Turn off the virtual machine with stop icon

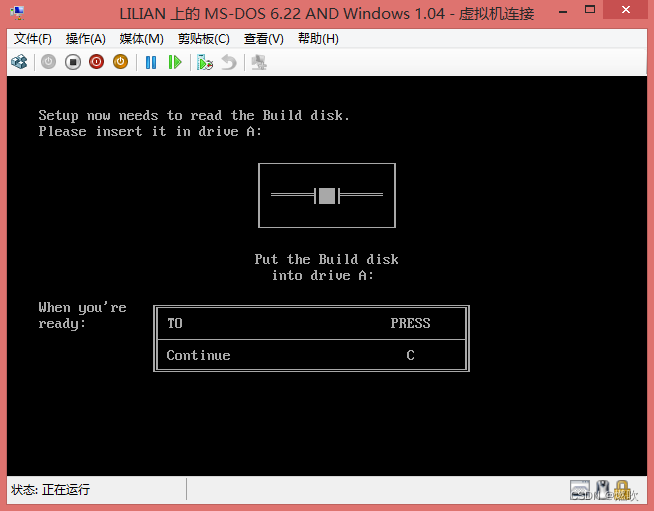point(73,62)
